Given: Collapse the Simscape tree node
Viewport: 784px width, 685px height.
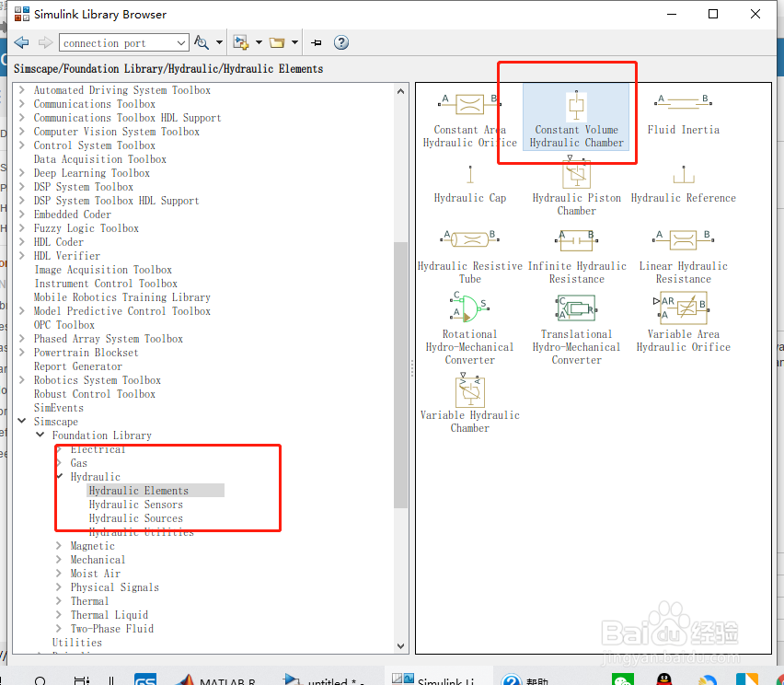Looking at the screenshot, I should (x=21, y=422).
